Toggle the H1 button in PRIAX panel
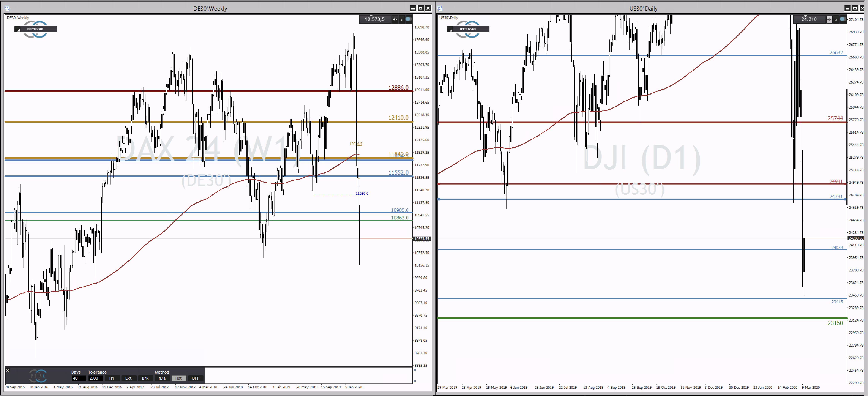This screenshot has height=396, width=868. coord(112,378)
